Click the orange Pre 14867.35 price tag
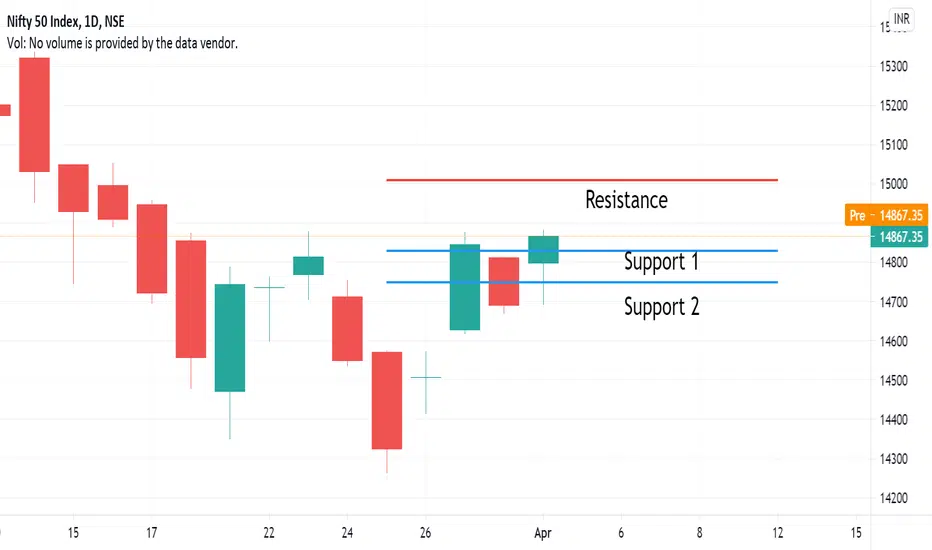932x550 pixels. [886, 215]
